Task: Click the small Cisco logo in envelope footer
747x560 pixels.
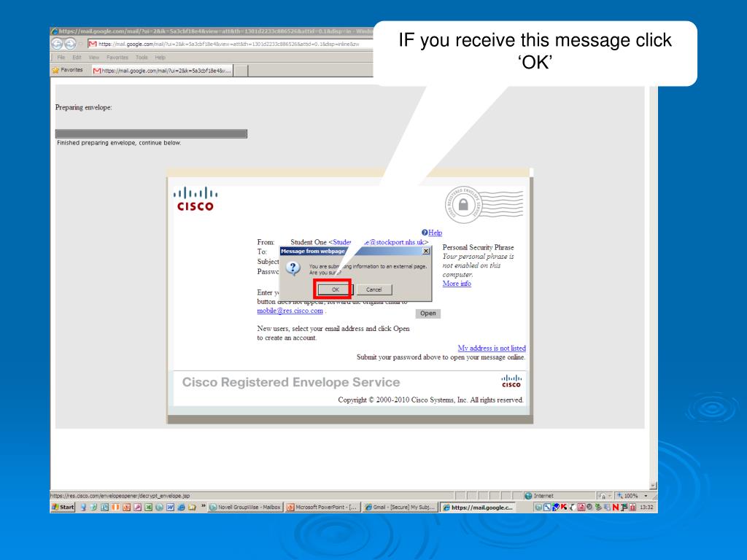Action: click(511, 381)
